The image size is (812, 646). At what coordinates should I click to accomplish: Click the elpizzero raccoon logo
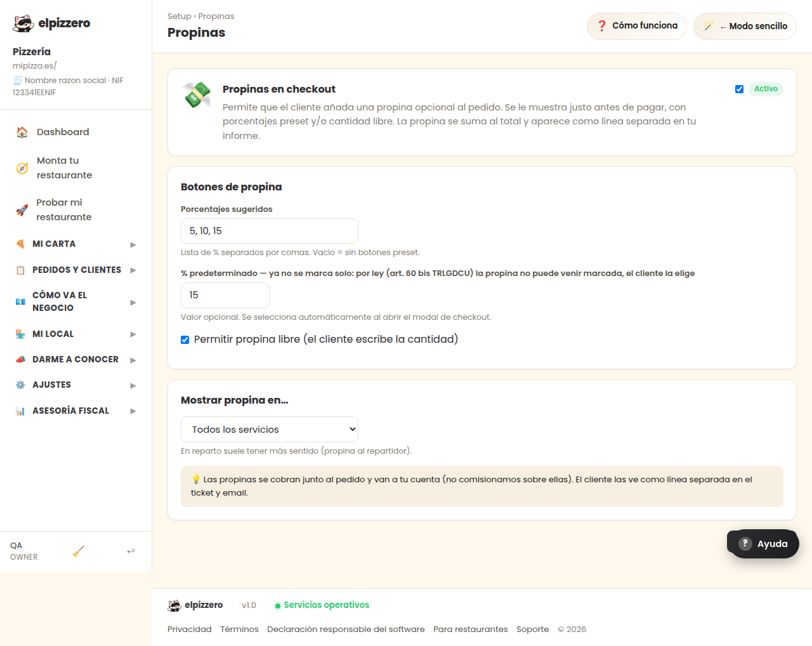pos(23,23)
